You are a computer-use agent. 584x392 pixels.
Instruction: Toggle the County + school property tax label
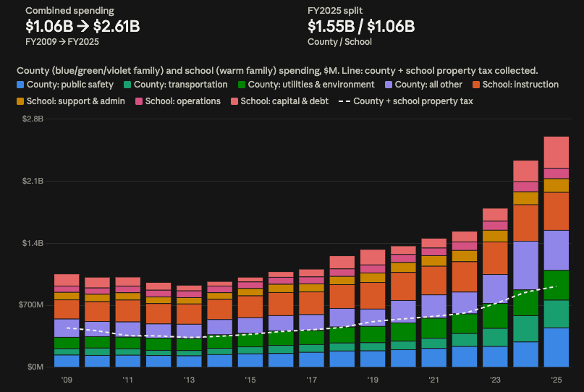click(413, 101)
